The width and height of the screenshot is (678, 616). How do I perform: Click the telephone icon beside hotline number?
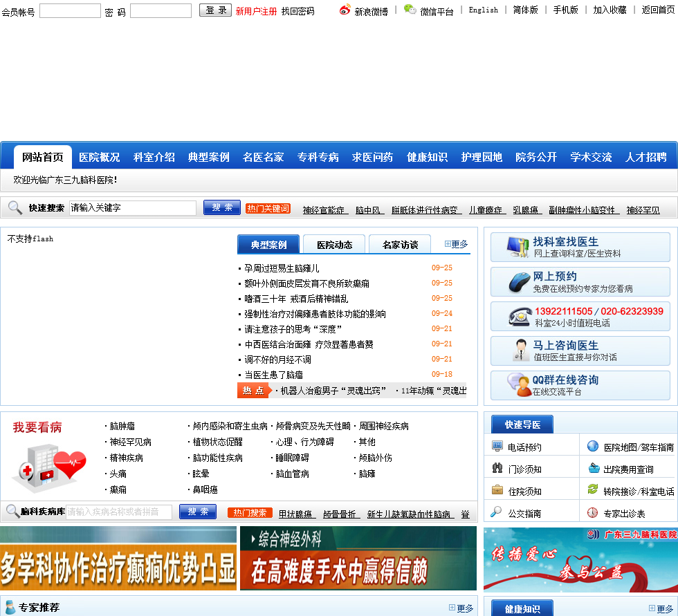click(x=520, y=317)
